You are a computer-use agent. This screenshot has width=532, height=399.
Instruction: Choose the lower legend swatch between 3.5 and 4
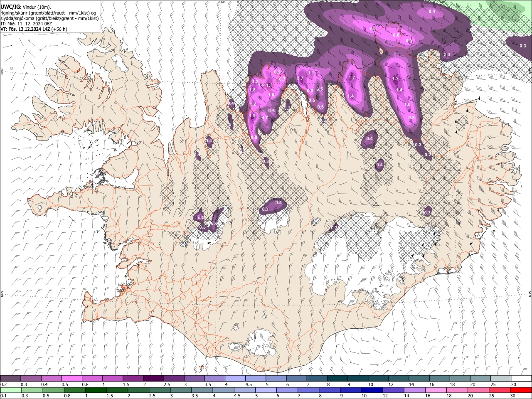202,390
